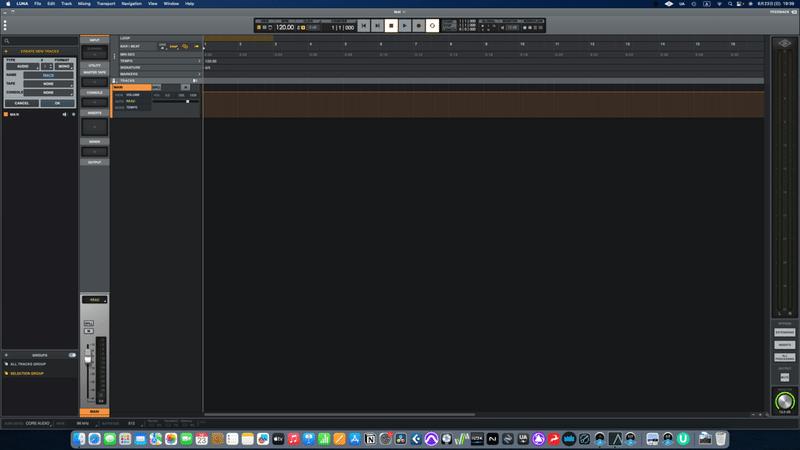
Task: Click the three-dot menu at window top-left
Action: (x=5, y=26)
